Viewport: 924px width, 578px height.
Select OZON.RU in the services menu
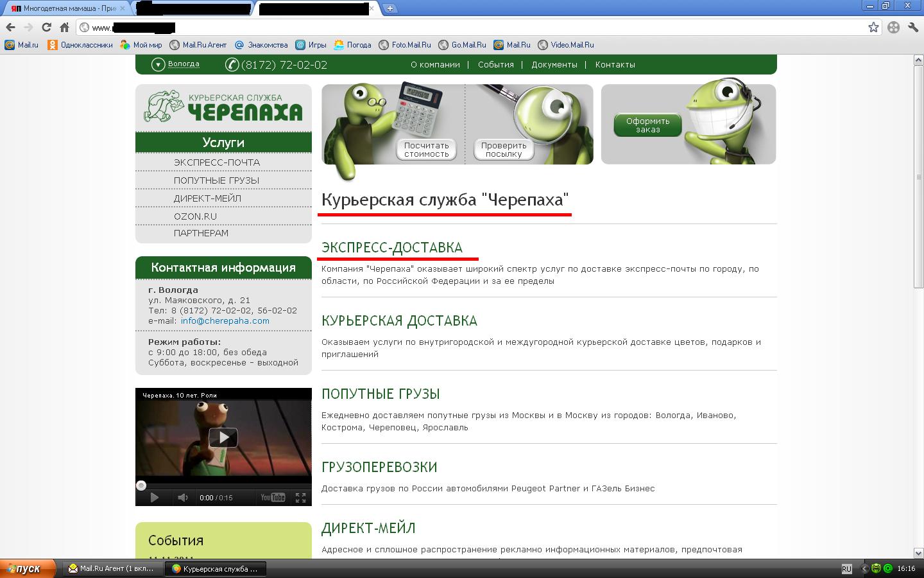(195, 216)
